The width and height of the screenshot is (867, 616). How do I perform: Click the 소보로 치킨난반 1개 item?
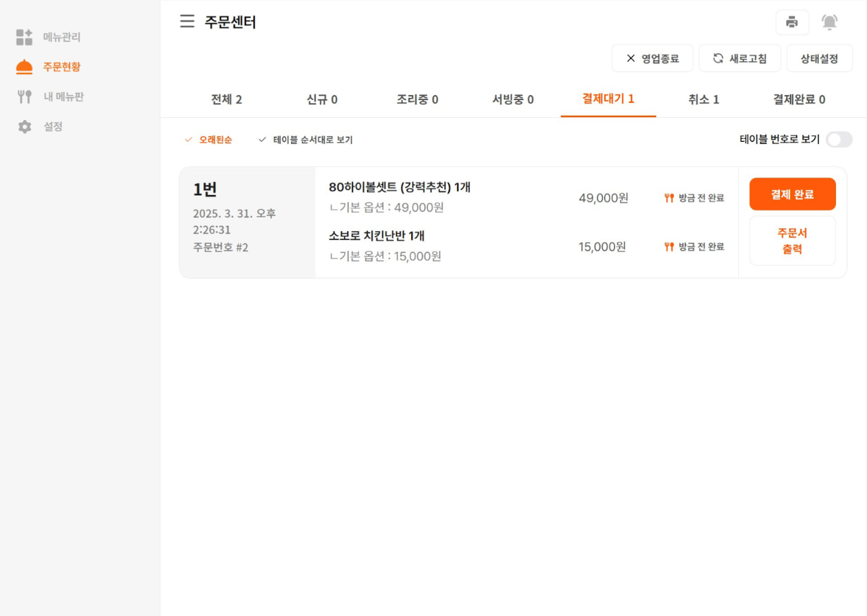377,236
